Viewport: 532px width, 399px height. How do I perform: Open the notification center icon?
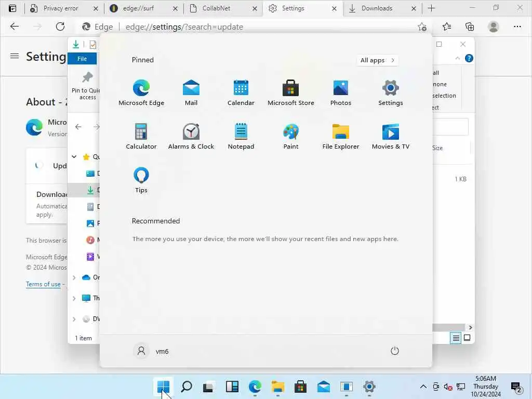(516, 387)
